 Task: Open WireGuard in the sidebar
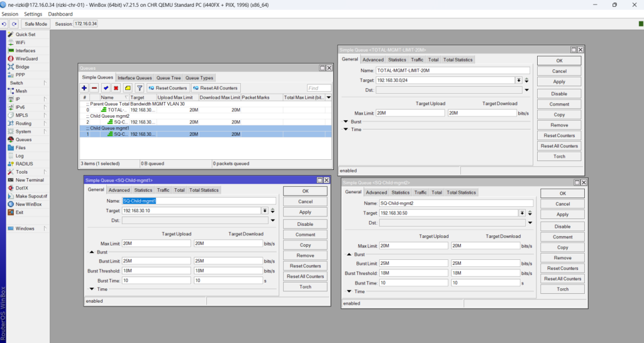[26, 59]
